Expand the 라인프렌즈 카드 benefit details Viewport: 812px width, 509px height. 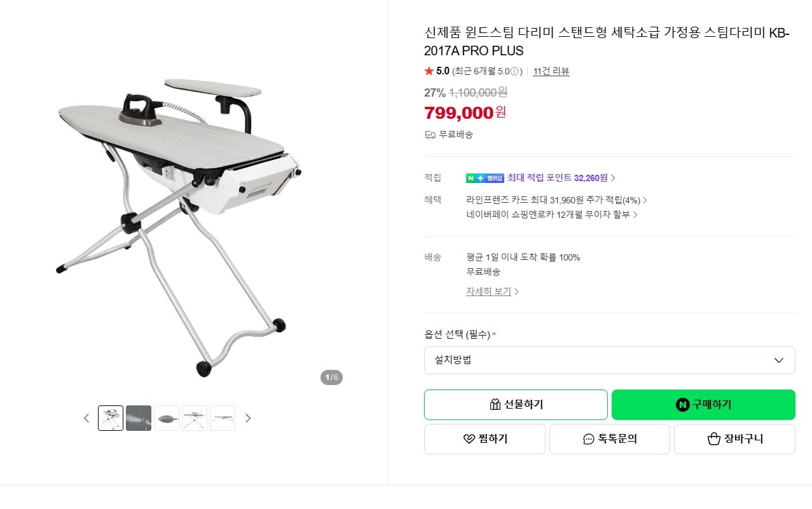tap(556, 200)
